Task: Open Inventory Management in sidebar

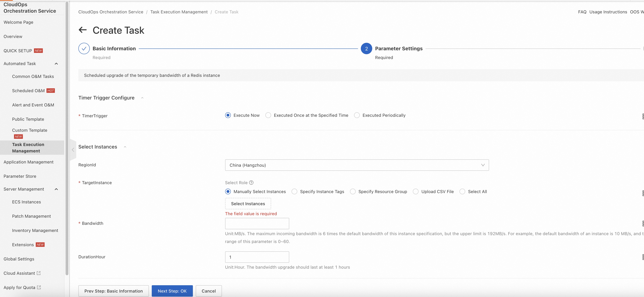Action: tap(35, 231)
